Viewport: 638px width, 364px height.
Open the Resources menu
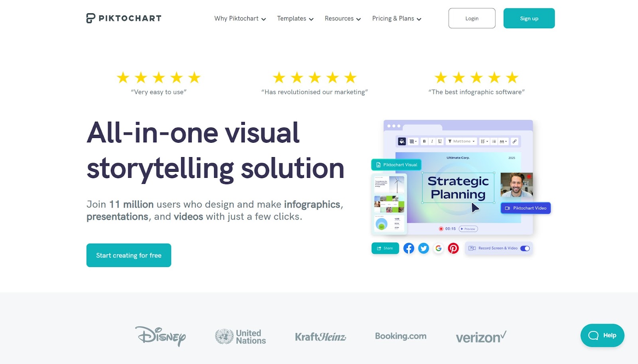343,19
